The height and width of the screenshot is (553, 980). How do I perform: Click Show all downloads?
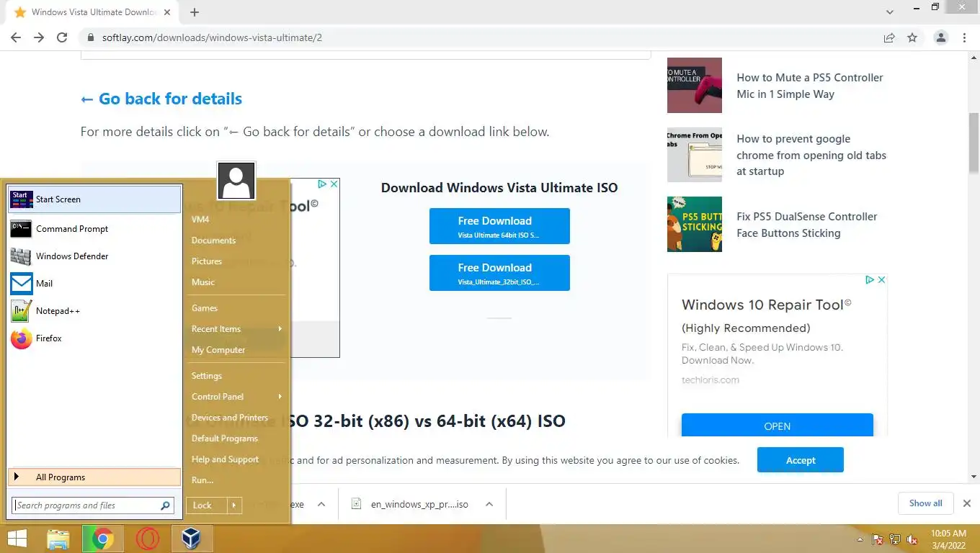[926, 503]
